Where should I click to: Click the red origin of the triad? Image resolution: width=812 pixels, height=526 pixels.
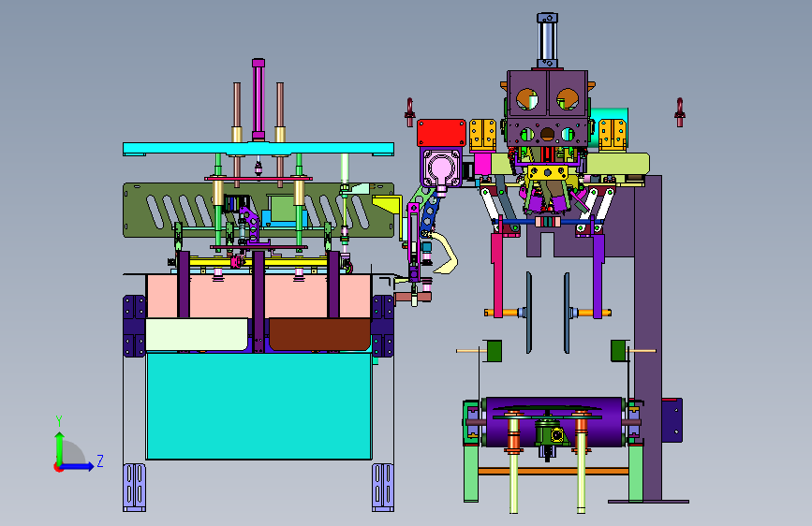[x=58, y=467]
